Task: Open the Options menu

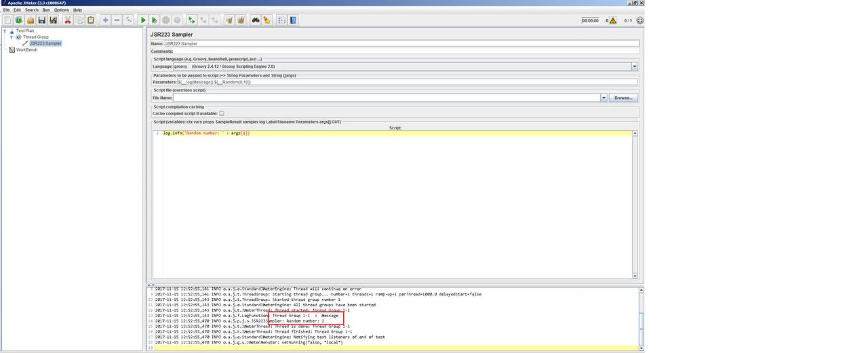Action: point(62,10)
